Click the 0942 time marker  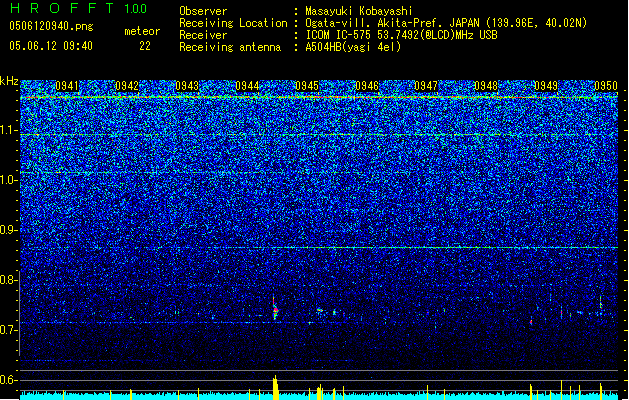click(x=127, y=86)
